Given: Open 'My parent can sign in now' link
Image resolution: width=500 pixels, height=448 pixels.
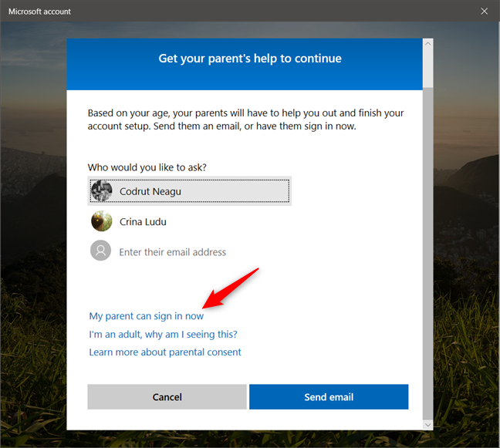Looking at the screenshot, I should pyautogui.click(x=146, y=316).
